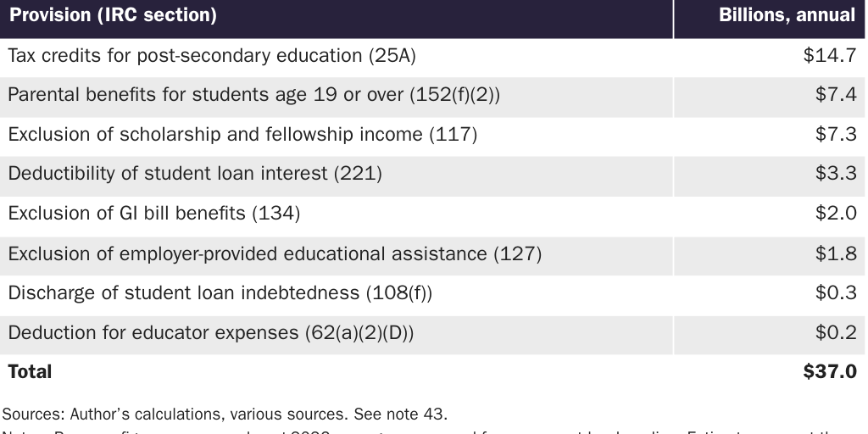The image size is (868, 434).
Task: Select Exclusion of employer-provided educational assistance
Action: (x=275, y=253)
